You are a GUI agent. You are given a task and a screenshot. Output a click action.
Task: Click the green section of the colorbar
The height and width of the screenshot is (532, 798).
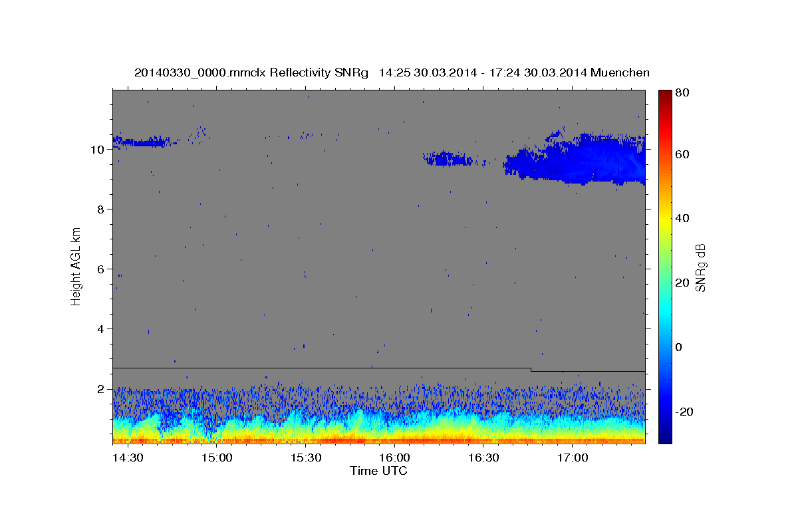coord(664,266)
